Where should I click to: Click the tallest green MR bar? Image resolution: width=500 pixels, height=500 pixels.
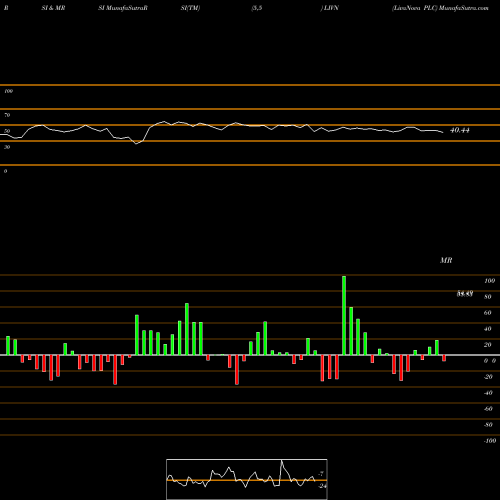point(344,315)
